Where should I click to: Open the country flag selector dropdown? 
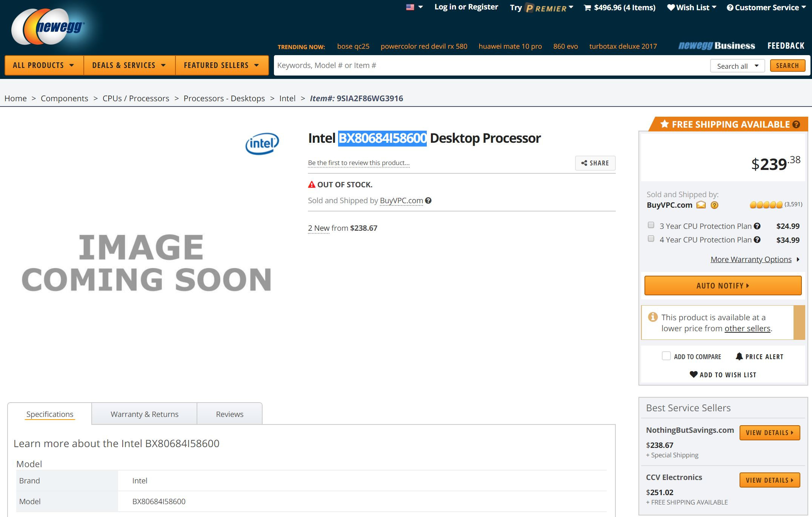tap(414, 7)
